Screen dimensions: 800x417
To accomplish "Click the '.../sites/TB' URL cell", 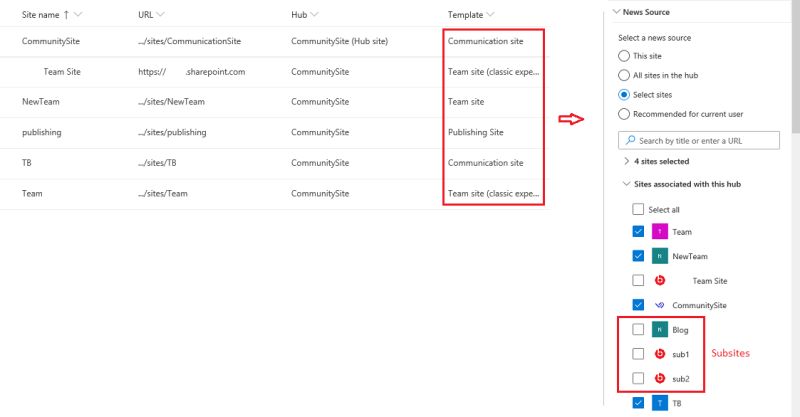I will coord(157,163).
